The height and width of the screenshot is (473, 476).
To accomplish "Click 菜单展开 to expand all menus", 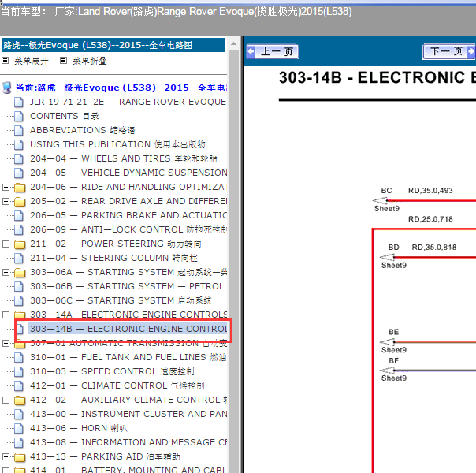I will coord(32,61).
